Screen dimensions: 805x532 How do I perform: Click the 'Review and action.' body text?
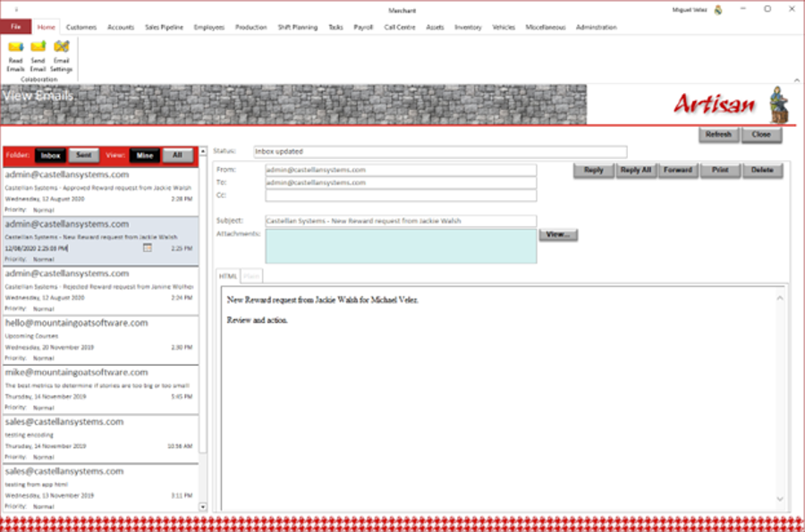pos(258,320)
